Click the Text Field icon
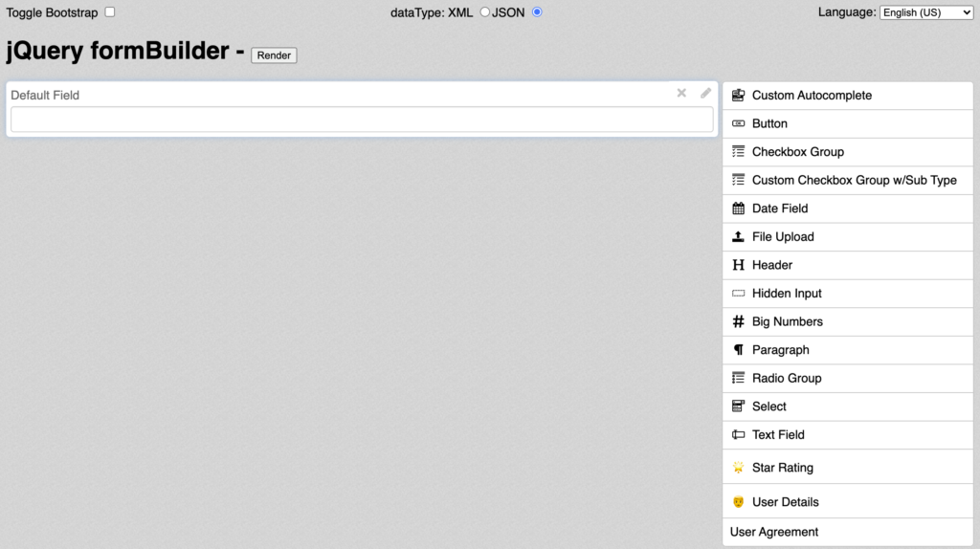The width and height of the screenshot is (980, 549). (738, 434)
